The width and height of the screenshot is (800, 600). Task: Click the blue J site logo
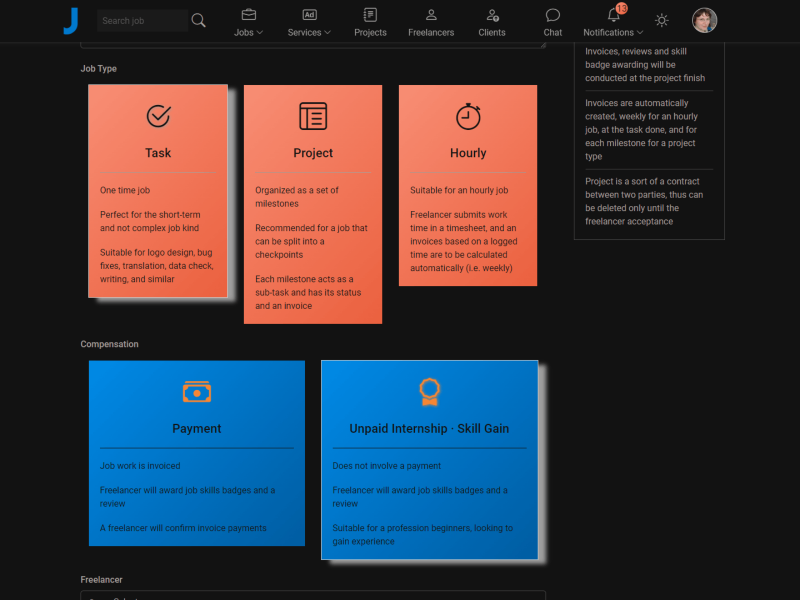(70, 20)
